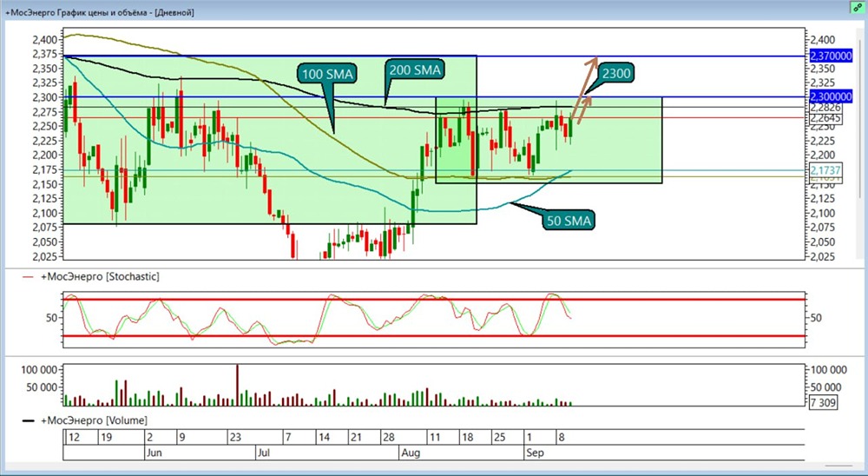Select the blue 2,300000 level label
Viewport: 868px width, 476px height.
(x=831, y=96)
